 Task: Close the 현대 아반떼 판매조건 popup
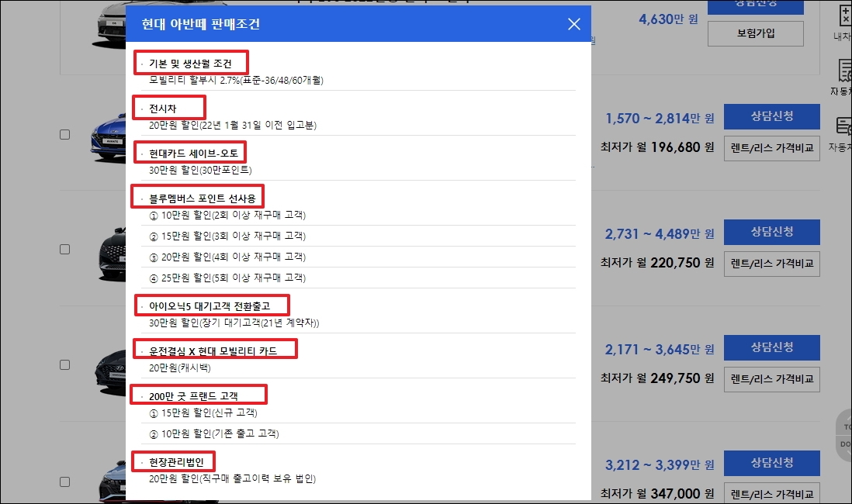click(x=573, y=24)
